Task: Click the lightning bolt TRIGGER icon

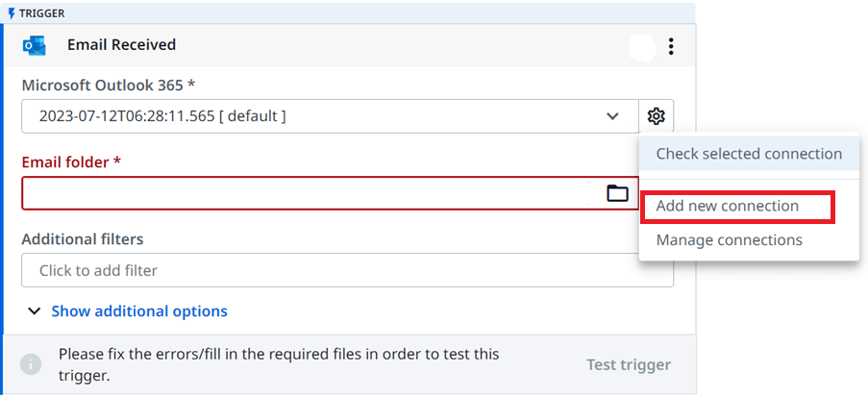Action: click(x=12, y=13)
